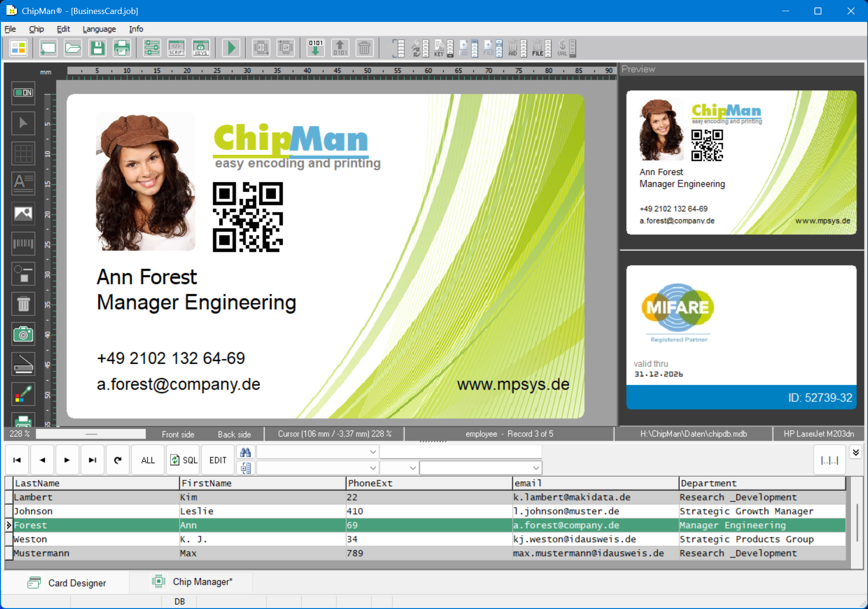The width and height of the screenshot is (868, 609).
Task: Select the Text tool in left sidebar
Action: pyautogui.click(x=23, y=183)
